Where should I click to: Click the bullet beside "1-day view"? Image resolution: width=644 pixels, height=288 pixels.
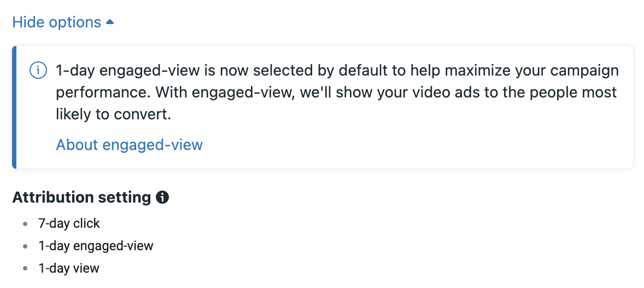click(26, 269)
